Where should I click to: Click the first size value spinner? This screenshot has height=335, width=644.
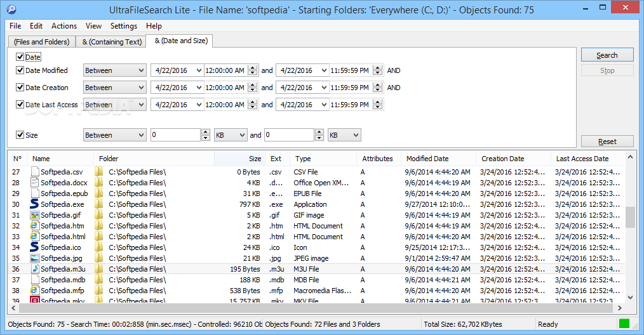(206, 135)
